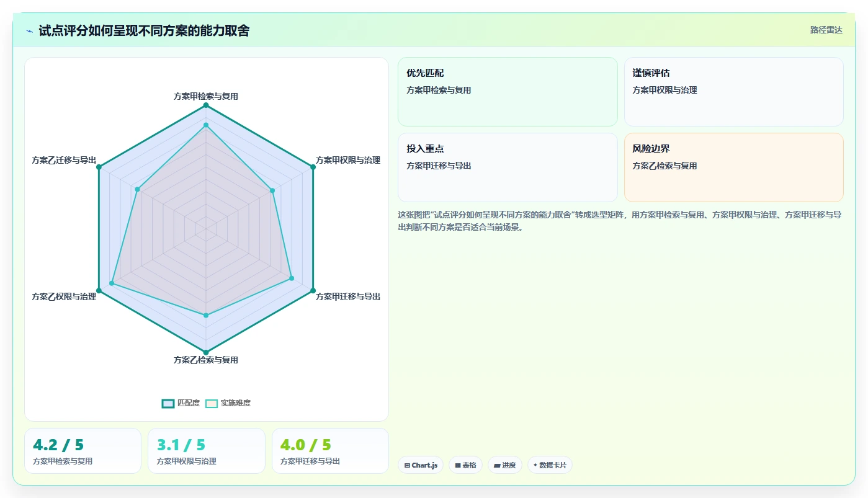Open the 投入重点 card
This screenshot has width=868, height=498.
coord(508,167)
